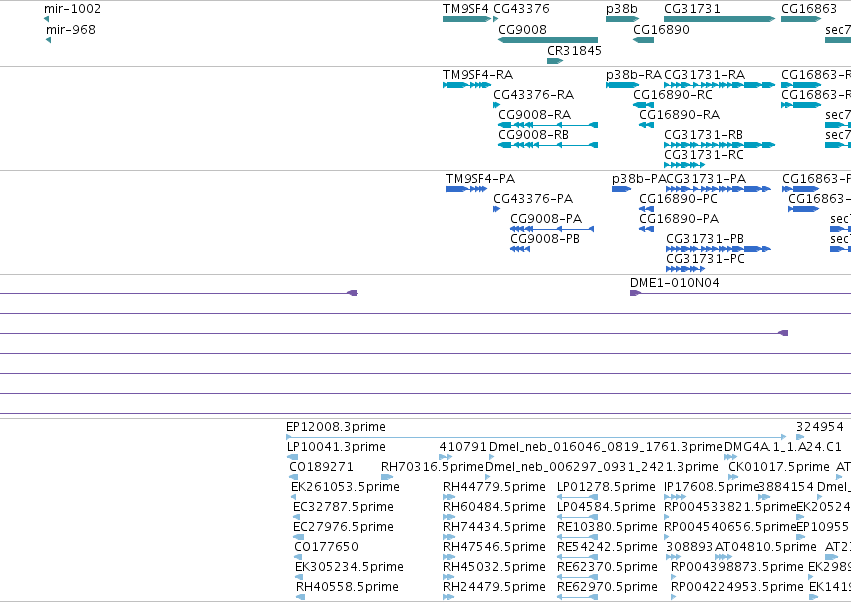Open the DMG4A.1_1.A24.C1 EST label
The width and height of the screenshot is (851, 602).
tap(783, 447)
